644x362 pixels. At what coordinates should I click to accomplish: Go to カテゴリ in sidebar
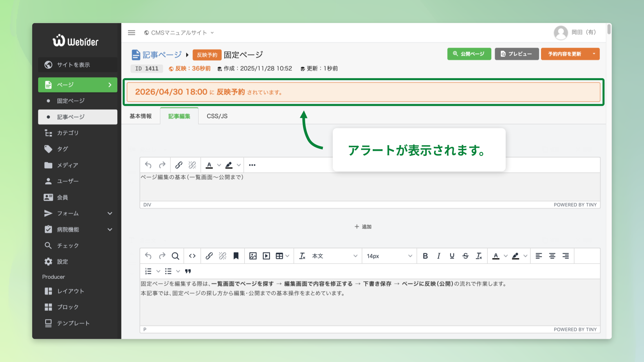(77, 133)
